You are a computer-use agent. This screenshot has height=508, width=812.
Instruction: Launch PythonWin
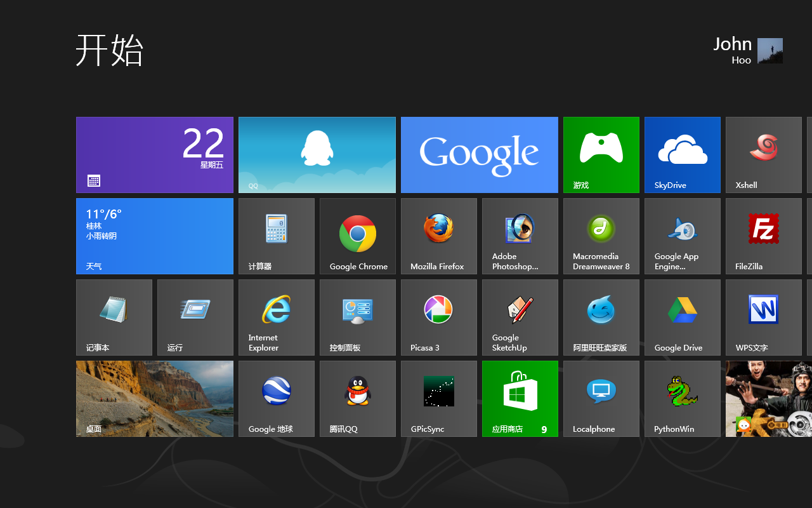[x=682, y=399]
